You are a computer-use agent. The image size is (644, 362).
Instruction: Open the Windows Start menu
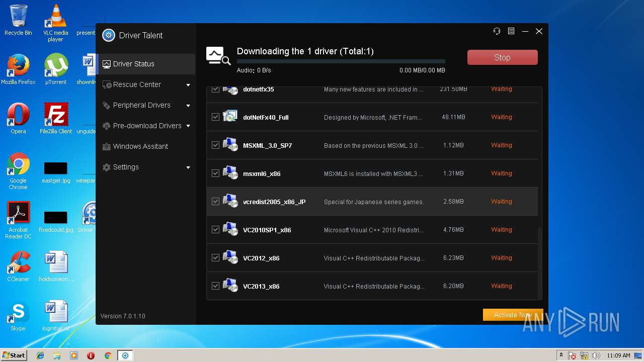(x=14, y=355)
